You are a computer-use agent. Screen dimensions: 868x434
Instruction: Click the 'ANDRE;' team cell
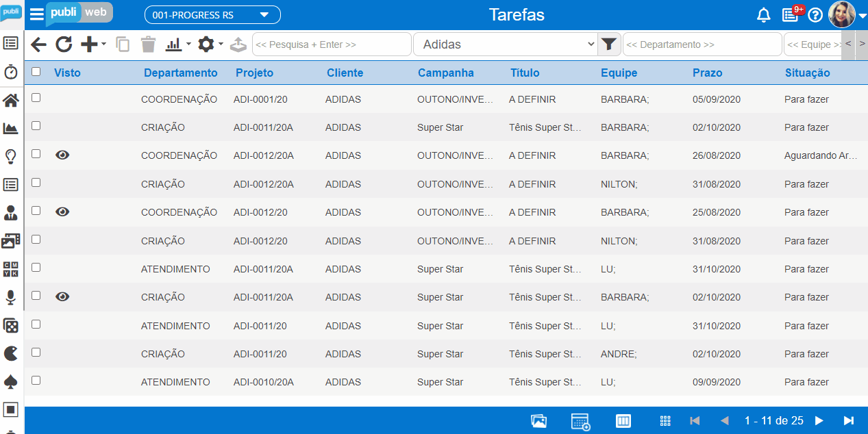coord(619,354)
